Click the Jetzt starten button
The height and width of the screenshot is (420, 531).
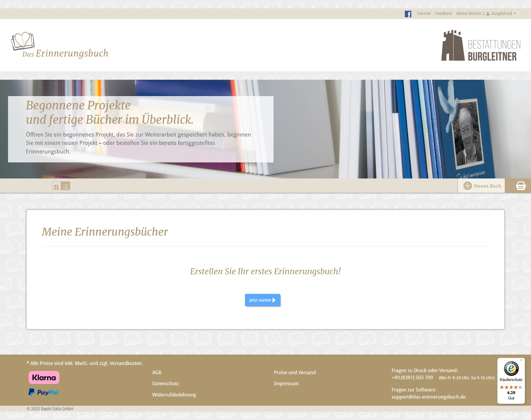coord(262,300)
